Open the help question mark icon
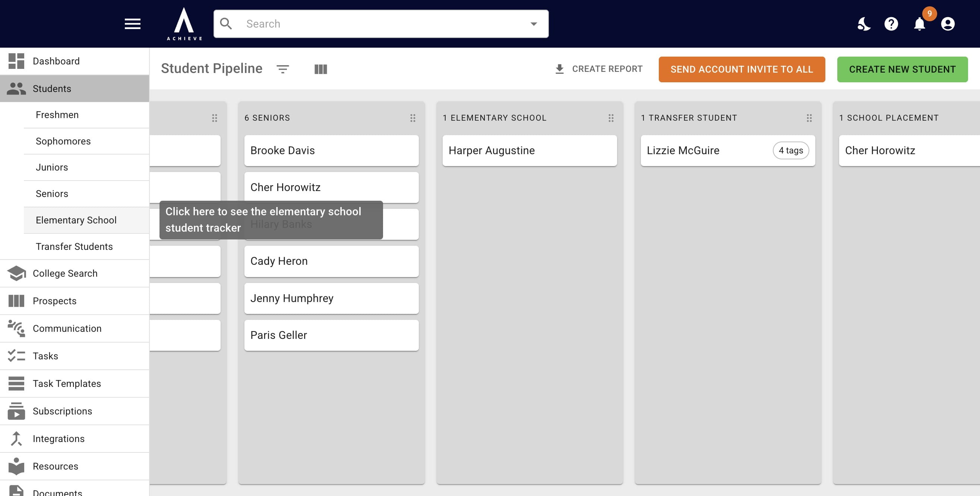The width and height of the screenshot is (980, 496). point(891,24)
